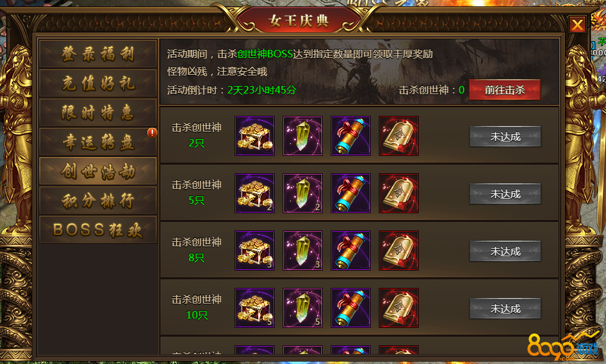Click 未达成 button for 8只 reward
Image resolution: width=606 pixels, height=364 pixels.
[505, 251]
